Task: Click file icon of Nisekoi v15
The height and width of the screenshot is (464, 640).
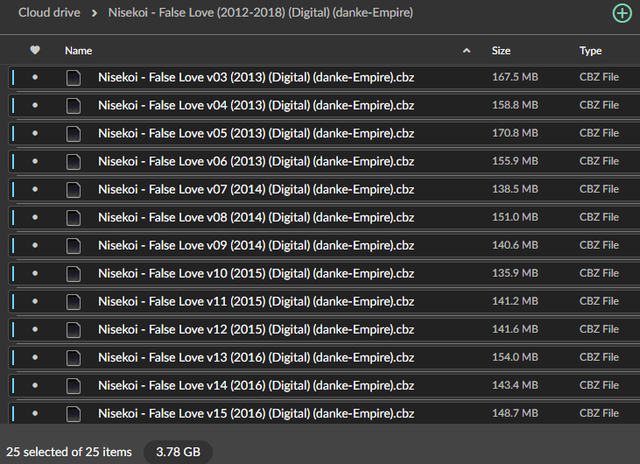Action: pyautogui.click(x=73, y=414)
